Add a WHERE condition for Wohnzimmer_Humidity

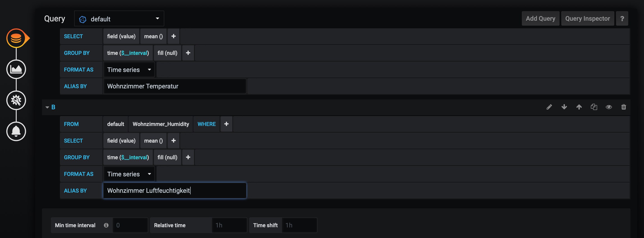[226, 124]
